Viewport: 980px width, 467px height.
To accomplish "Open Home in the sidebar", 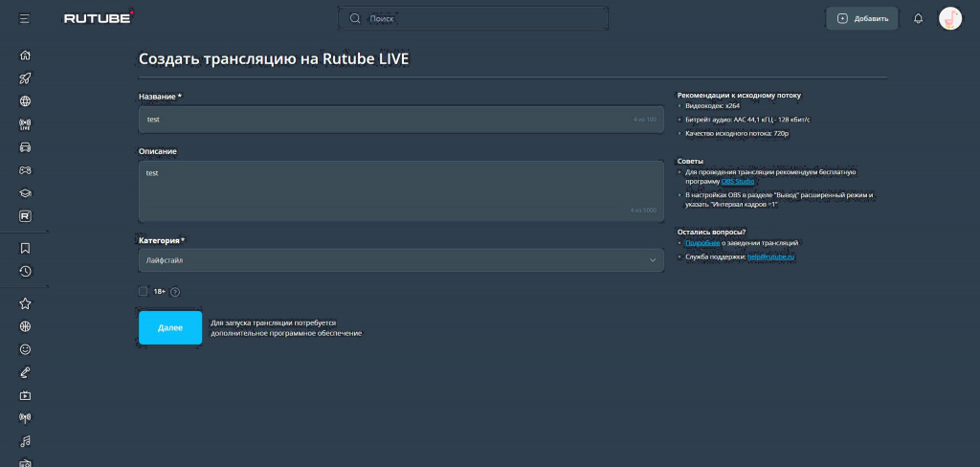I will 25,55.
